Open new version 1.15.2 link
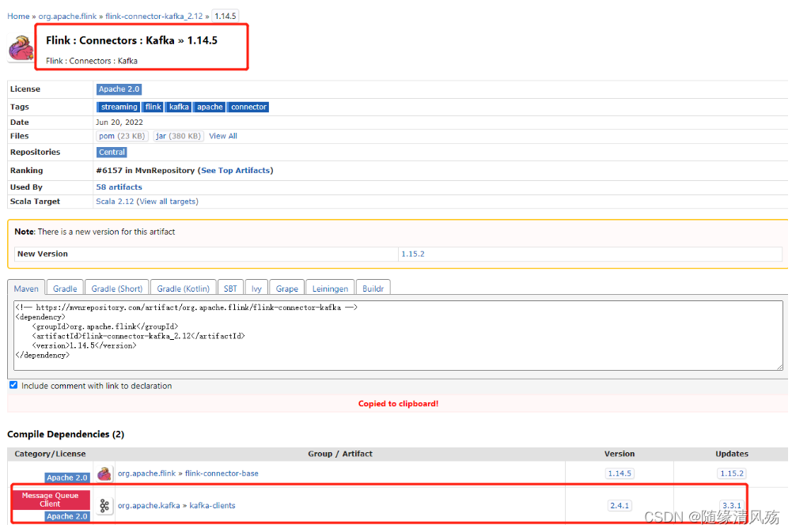 click(413, 254)
